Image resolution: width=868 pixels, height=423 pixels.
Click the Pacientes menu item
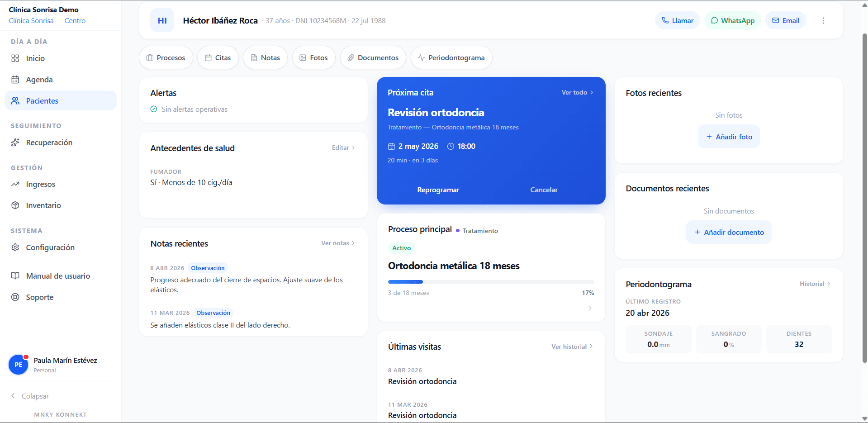61,100
